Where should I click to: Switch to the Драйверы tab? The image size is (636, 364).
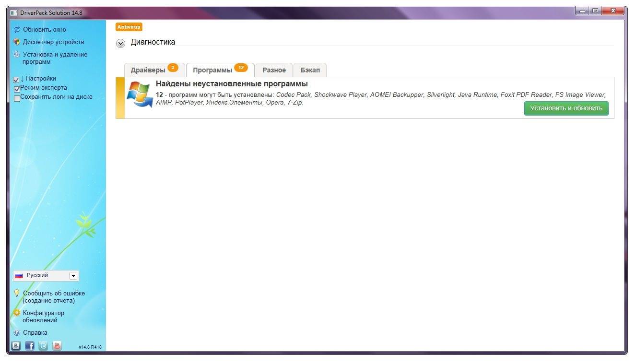pyautogui.click(x=154, y=70)
